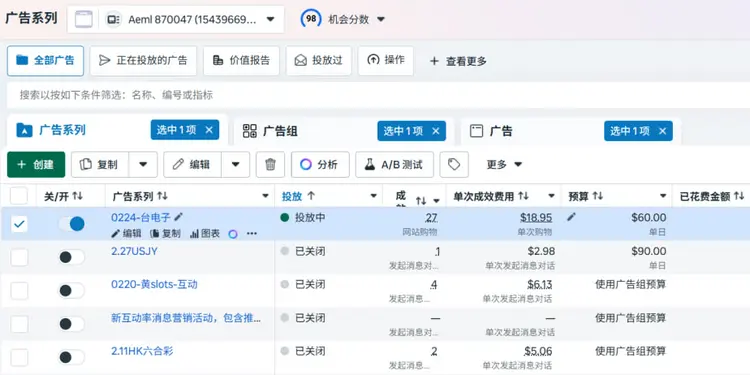Image resolution: width=750 pixels, height=375 pixels.
Task: Open the 投放过 view
Action: pos(319,61)
